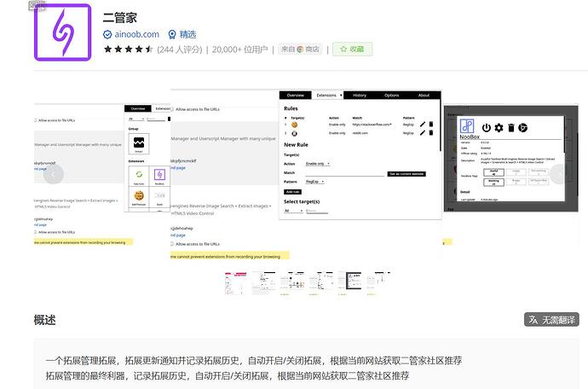Click the pencil edit icon of first rule
The height and width of the screenshot is (389, 588).
[x=423, y=124]
